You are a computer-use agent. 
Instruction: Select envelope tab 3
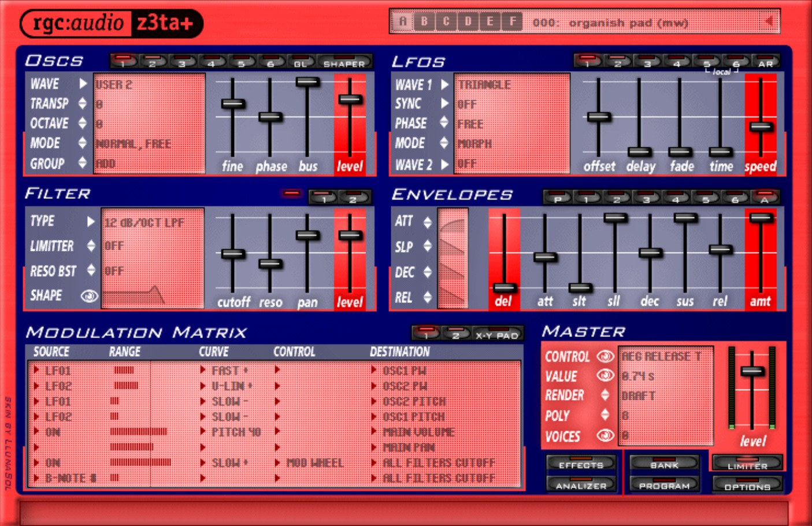coord(647,197)
